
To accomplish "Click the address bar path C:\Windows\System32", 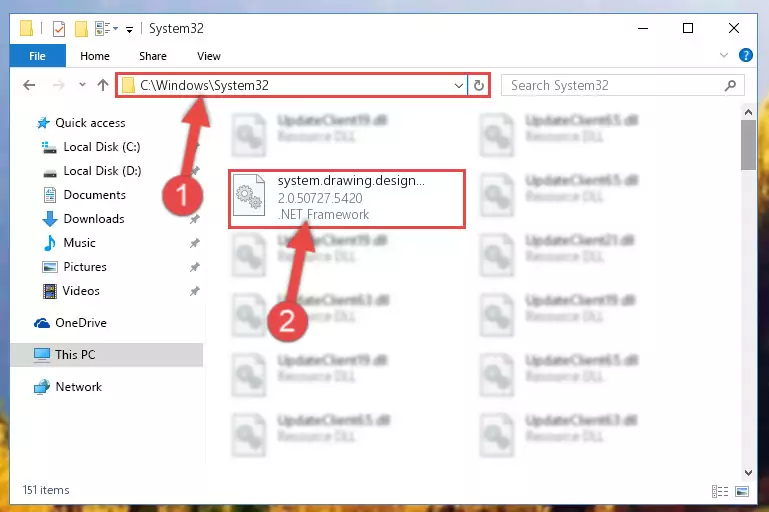I will coord(204,85).
